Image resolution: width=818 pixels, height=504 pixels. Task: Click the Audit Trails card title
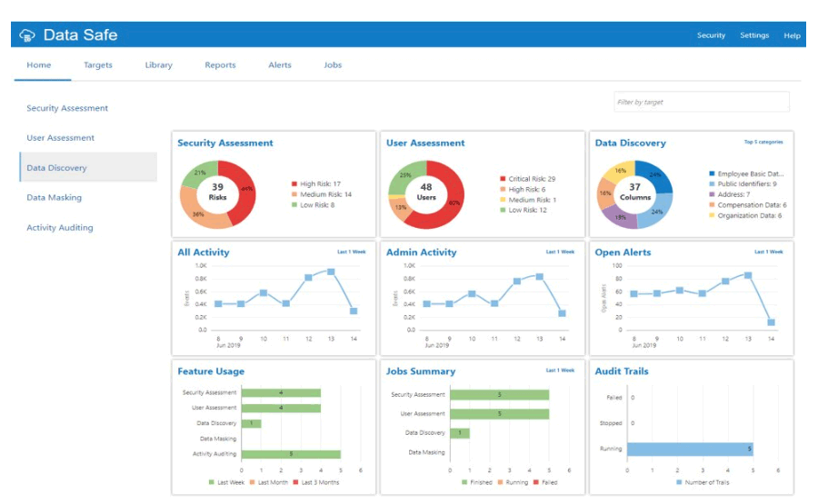(622, 371)
